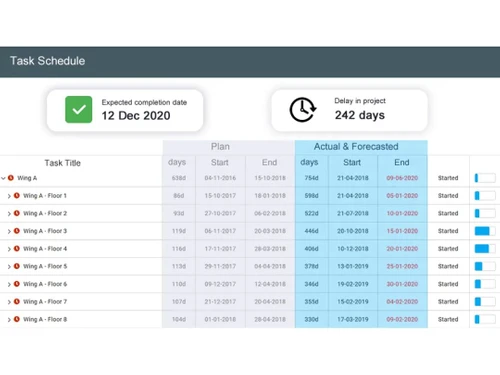Image resolution: width=500 pixels, height=375 pixels.
Task: Click the progress bar in Wing A row
Action: pyautogui.click(x=485, y=178)
